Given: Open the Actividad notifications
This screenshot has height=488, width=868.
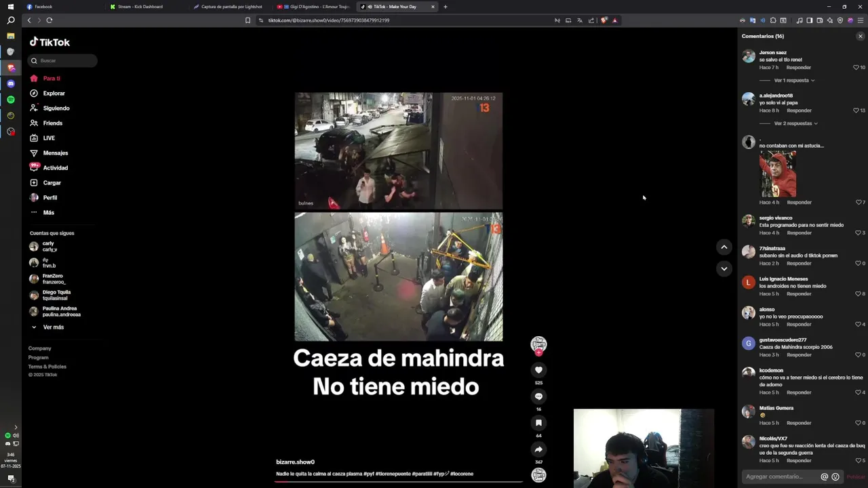Looking at the screenshot, I should tap(49, 168).
